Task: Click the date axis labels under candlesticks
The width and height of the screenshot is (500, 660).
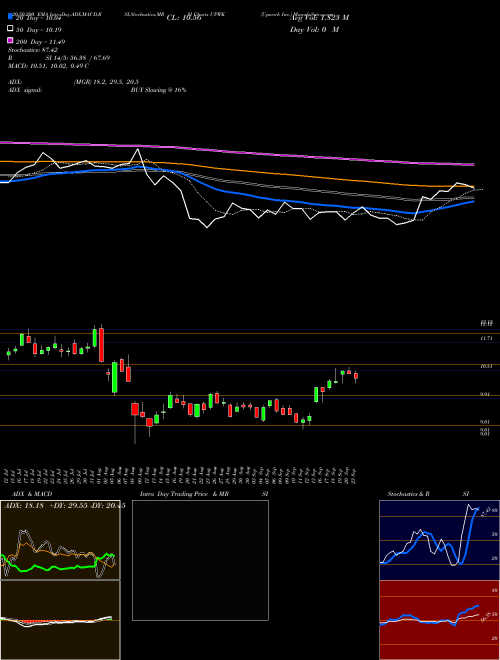Action: pos(181,476)
